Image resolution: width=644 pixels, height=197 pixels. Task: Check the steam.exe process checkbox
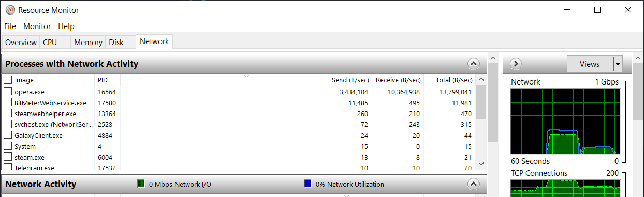8,157
